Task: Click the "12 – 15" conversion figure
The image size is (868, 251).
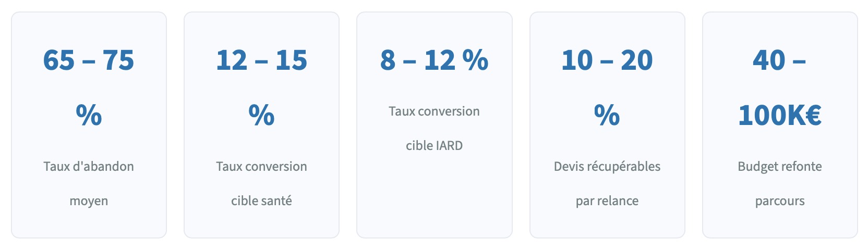Action: (261, 60)
